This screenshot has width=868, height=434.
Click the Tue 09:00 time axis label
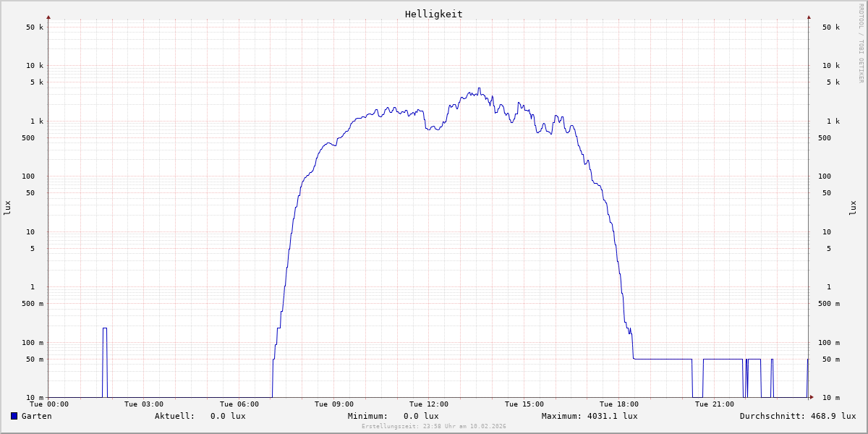pos(334,404)
